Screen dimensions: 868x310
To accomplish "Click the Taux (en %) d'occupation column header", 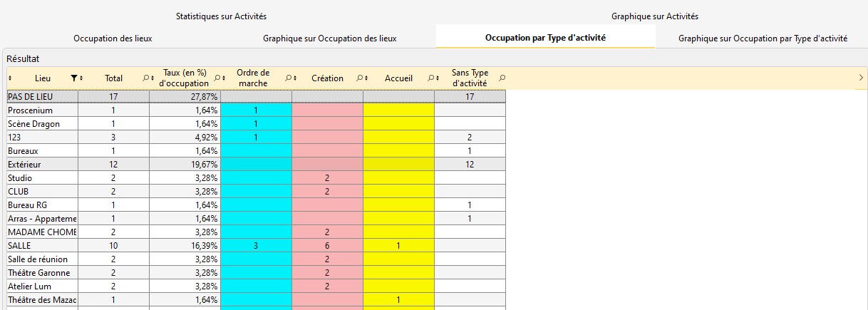I will tap(185, 78).
